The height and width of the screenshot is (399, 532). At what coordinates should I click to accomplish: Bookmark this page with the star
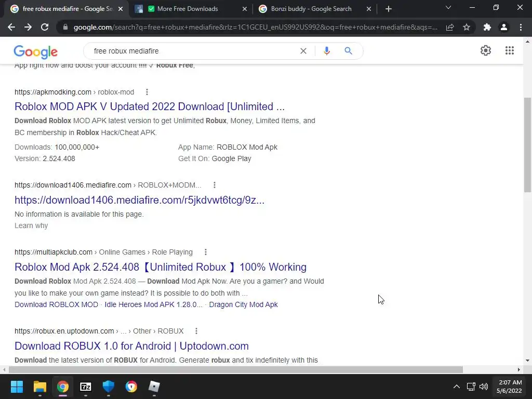[x=467, y=27]
